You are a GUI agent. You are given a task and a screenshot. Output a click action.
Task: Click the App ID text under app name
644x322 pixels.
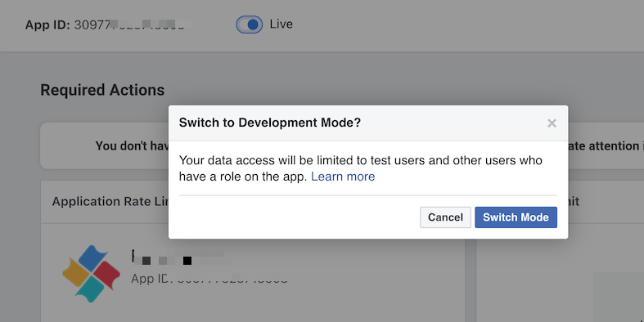[209, 279]
